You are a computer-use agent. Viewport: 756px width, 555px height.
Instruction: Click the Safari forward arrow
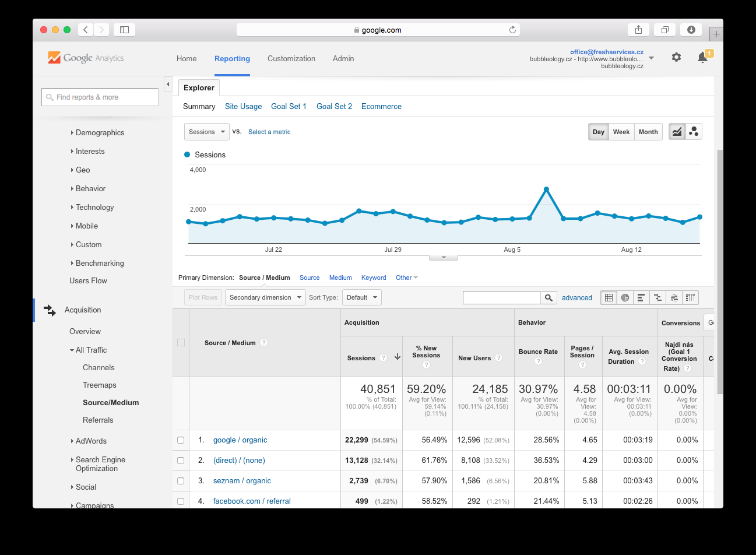pyautogui.click(x=101, y=30)
